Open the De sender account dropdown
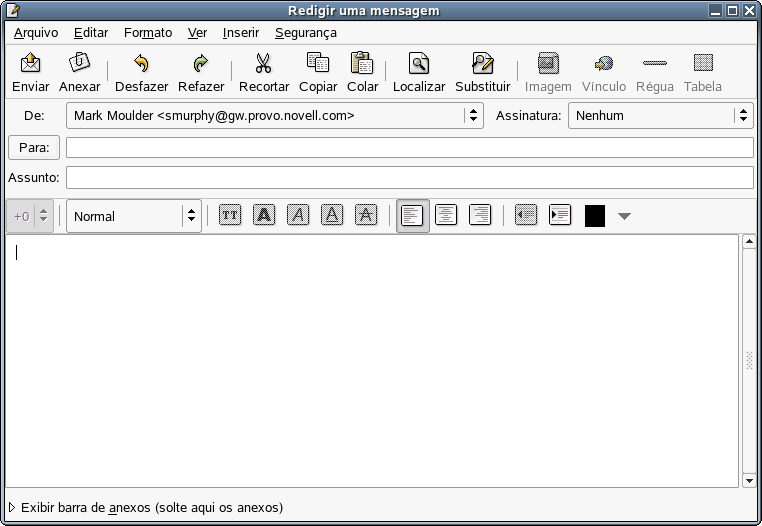This screenshot has width=762, height=526. 275,115
